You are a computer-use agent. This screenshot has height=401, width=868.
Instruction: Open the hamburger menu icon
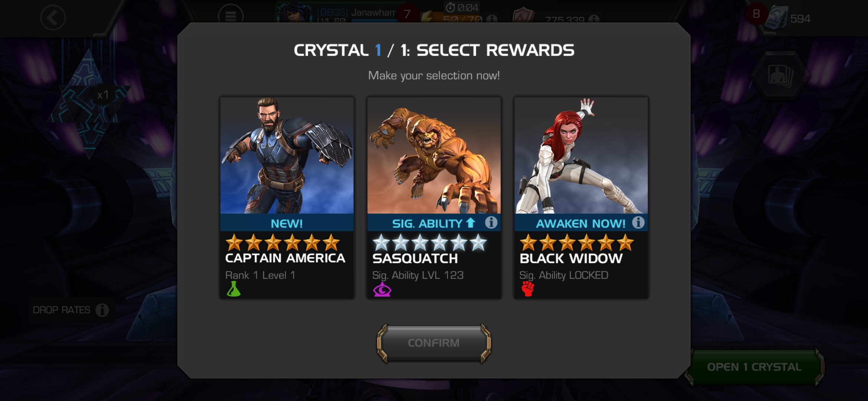231,16
